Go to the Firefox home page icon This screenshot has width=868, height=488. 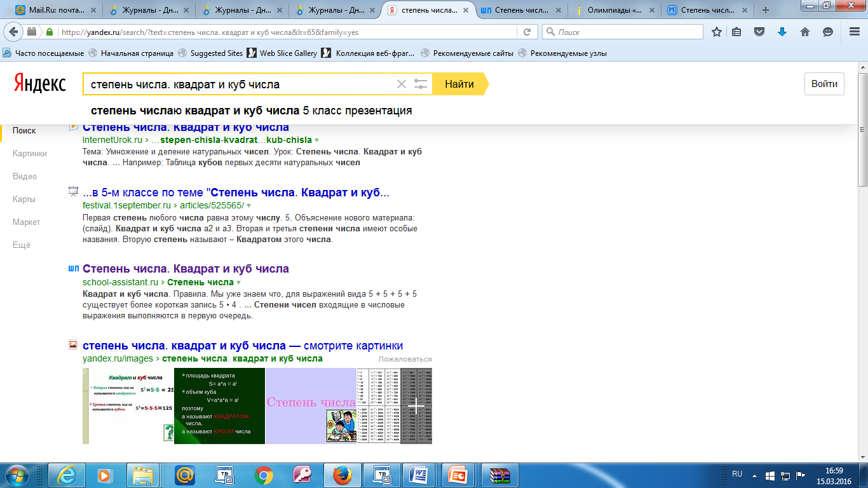pyautogui.click(x=805, y=32)
